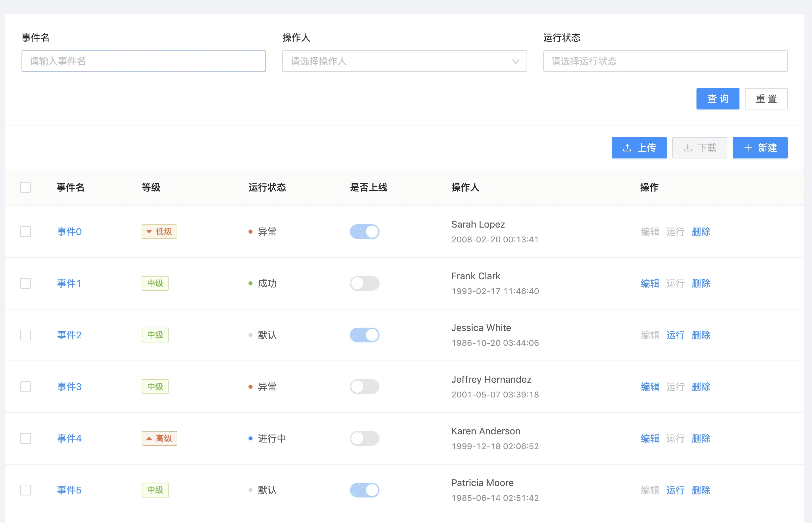Screen dimensions: 812x523
Task: Click 删除 for 事件1 row
Action: [x=701, y=283]
